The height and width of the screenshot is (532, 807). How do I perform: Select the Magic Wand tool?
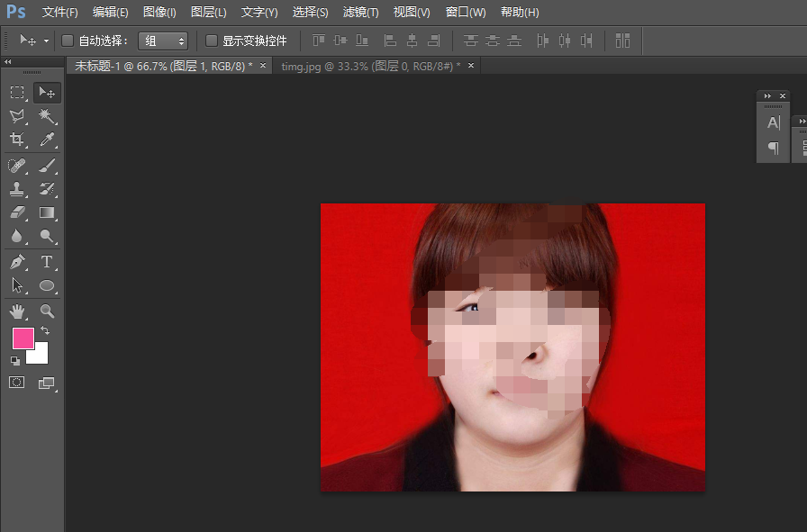coord(47,115)
